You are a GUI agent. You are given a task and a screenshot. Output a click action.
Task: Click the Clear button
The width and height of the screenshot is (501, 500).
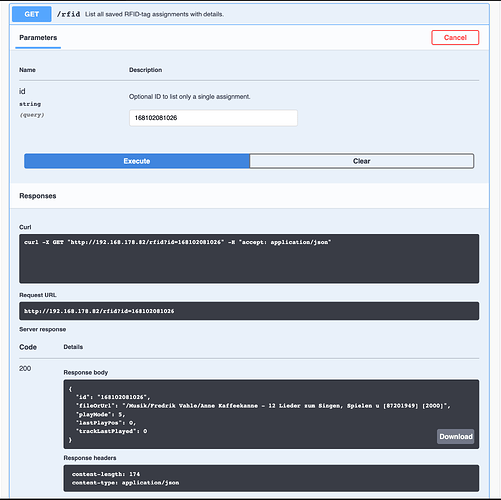[x=361, y=161]
